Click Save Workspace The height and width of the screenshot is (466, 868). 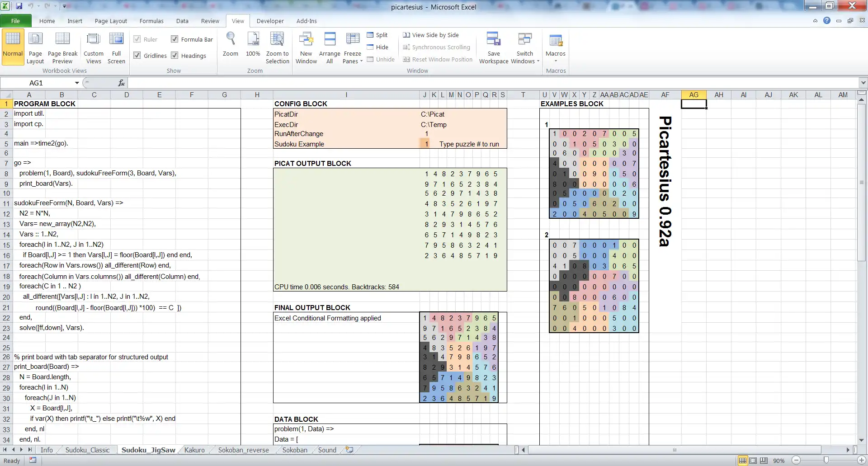coord(494,47)
